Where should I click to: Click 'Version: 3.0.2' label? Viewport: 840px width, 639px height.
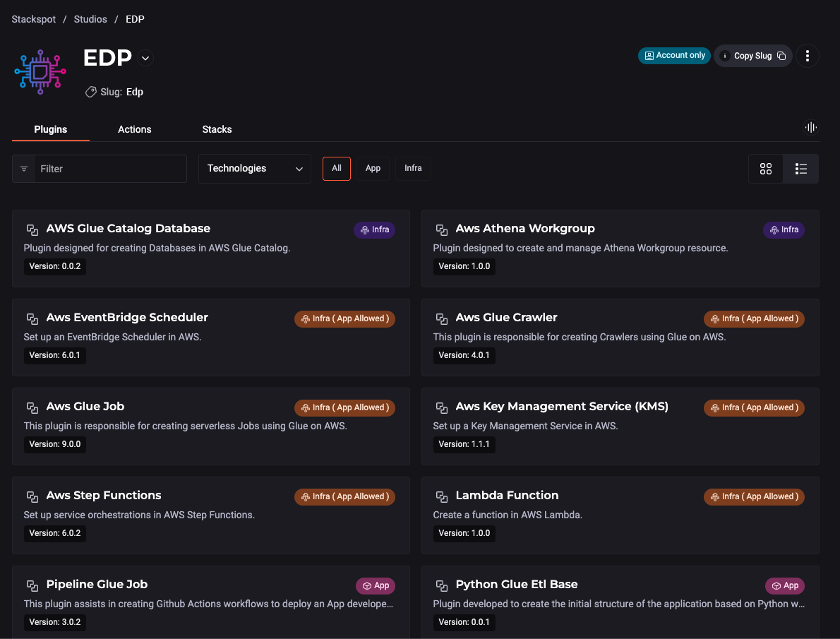pos(54,622)
